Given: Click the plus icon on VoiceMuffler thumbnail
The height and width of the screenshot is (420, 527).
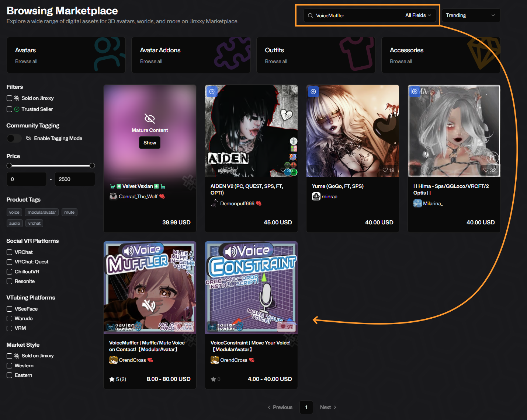Looking at the screenshot, I should tap(111, 327).
